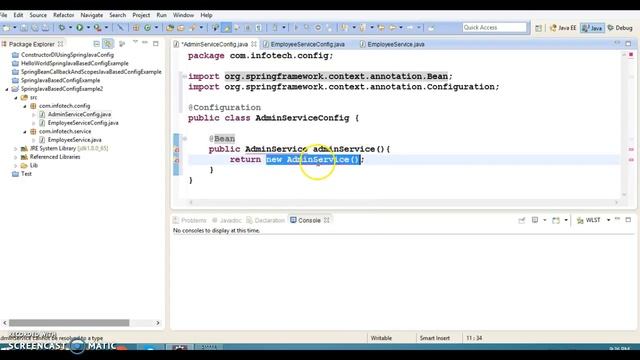Click the Quick Access search field
This screenshot has width=640, height=360.
[x=495, y=27]
